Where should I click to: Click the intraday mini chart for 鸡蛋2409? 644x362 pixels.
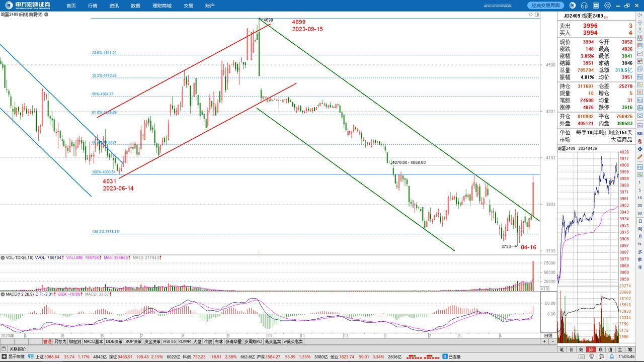pos(588,218)
